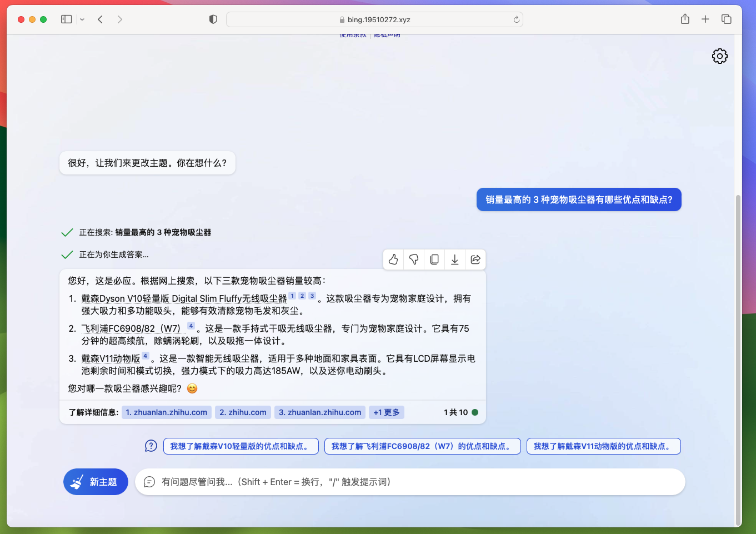Toggle Safari sidebar

click(67, 19)
